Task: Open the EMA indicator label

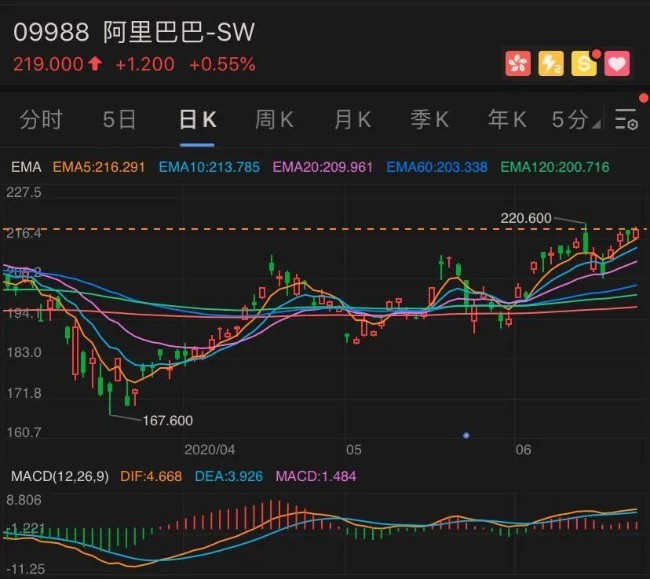Action: tap(26, 167)
